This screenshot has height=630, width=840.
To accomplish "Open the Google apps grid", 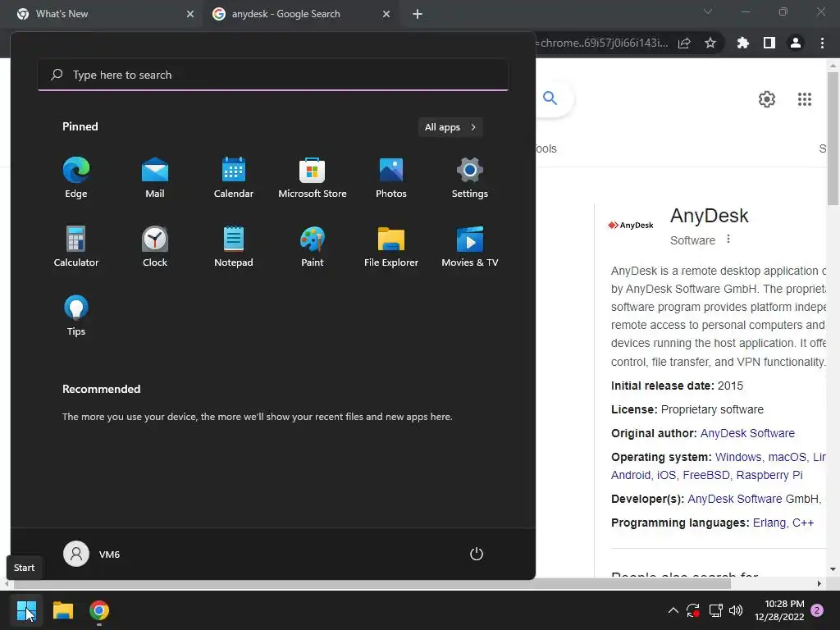I will click(805, 99).
